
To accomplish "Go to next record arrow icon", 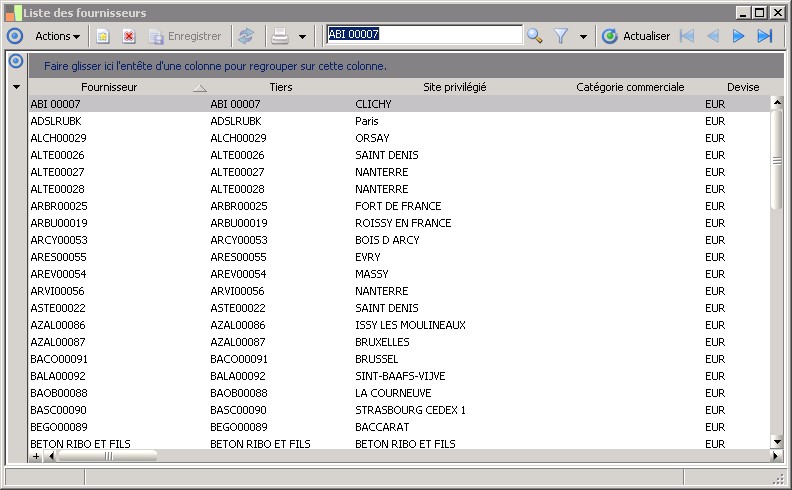I will click(x=738, y=36).
